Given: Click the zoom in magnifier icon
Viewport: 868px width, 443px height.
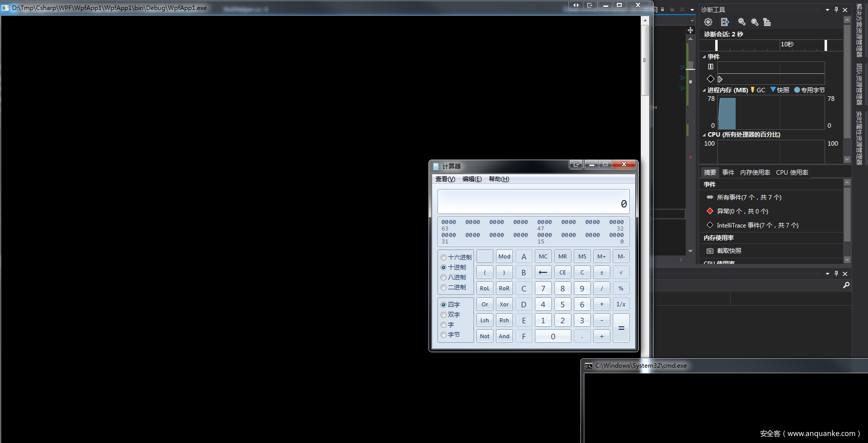Looking at the screenshot, I should (742, 22).
